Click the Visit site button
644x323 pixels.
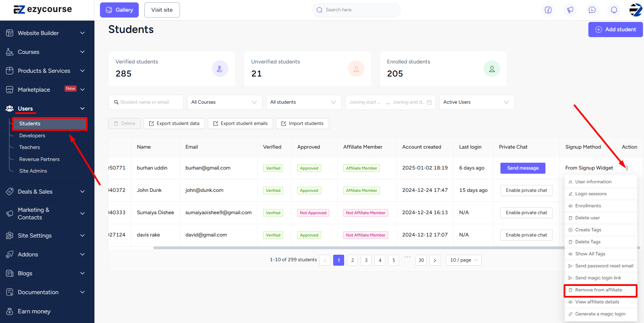pyautogui.click(x=162, y=10)
